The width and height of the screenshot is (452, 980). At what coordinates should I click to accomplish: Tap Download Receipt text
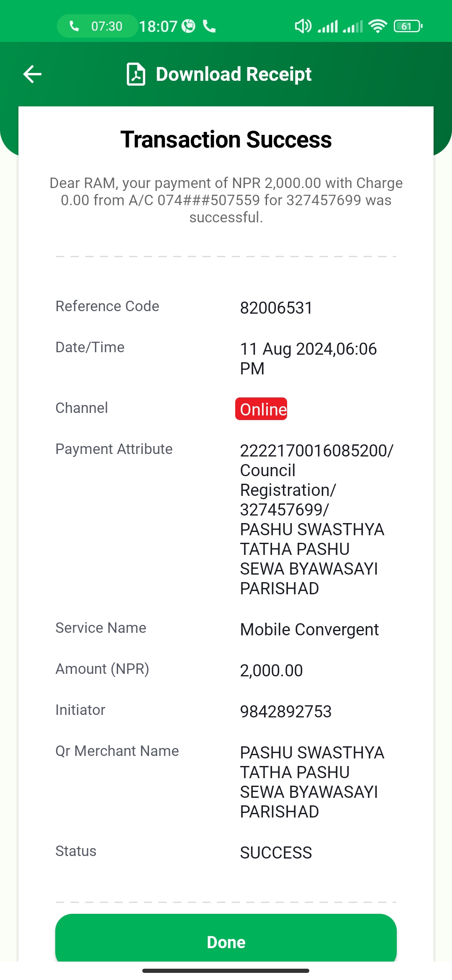point(234,74)
